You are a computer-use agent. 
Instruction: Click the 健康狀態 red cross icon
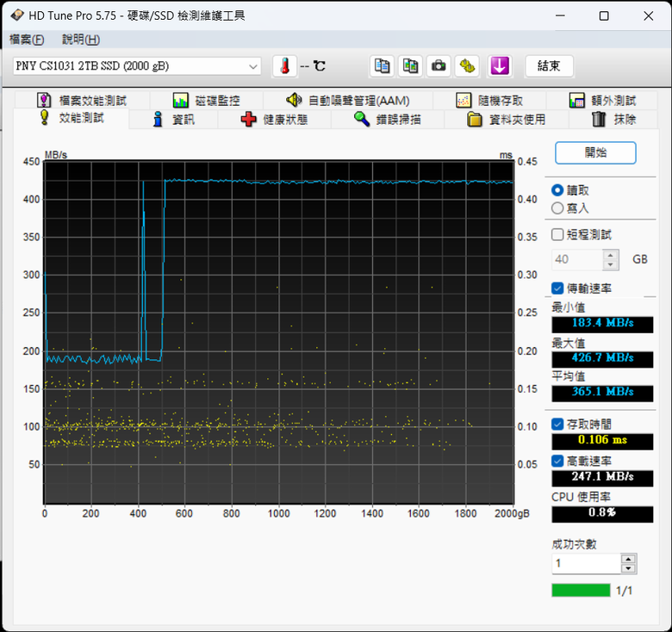pyautogui.click(x=249, y=120)
